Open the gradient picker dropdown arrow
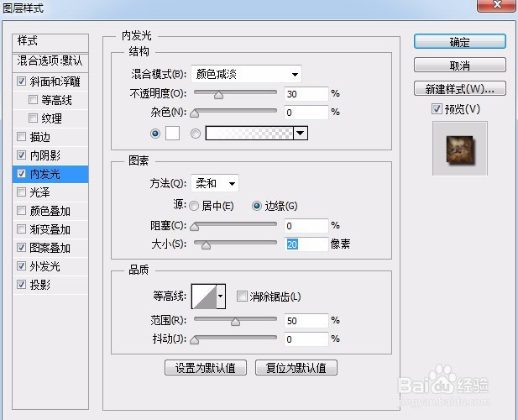This screenshot has height=420, width=518. tap(301, 134)
